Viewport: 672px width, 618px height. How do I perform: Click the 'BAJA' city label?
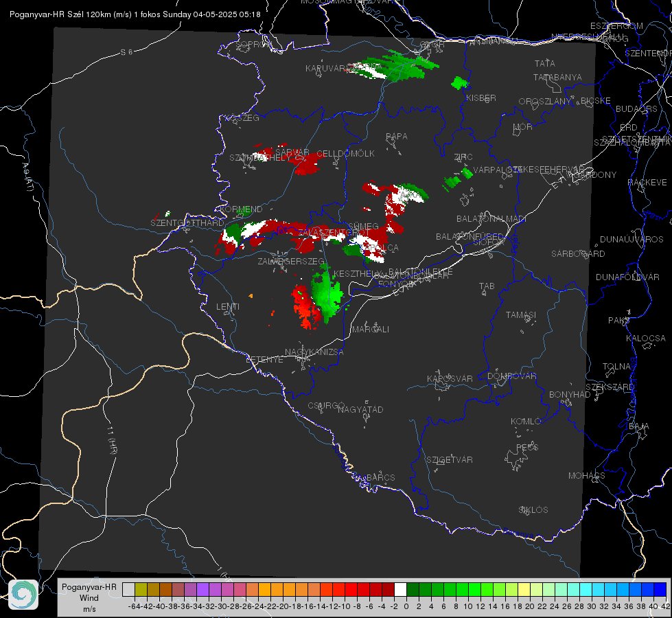pos(639,426)
